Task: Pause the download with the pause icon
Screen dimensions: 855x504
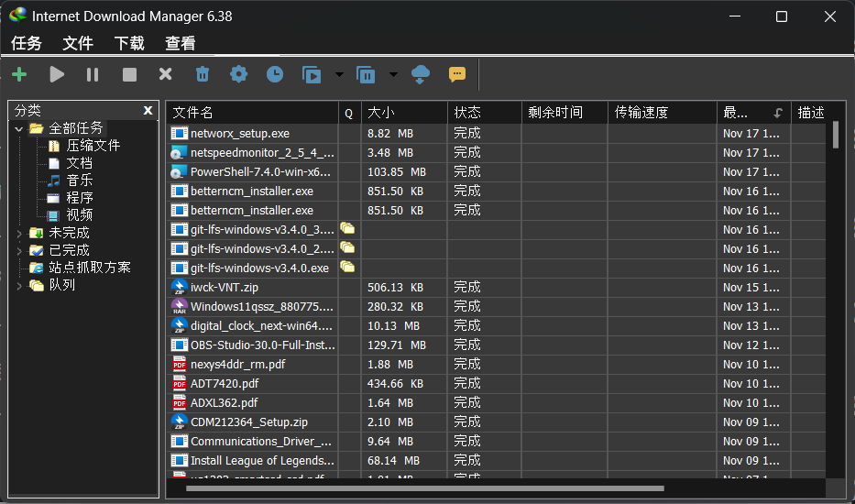Action: click(93, 74)
